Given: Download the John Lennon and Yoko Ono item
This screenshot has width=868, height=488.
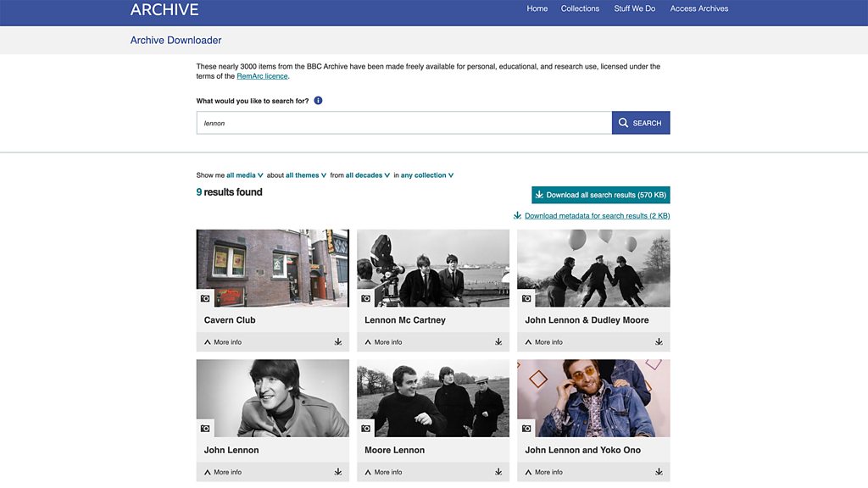Looking at the screenshot, I should click(x=659, y=472).
